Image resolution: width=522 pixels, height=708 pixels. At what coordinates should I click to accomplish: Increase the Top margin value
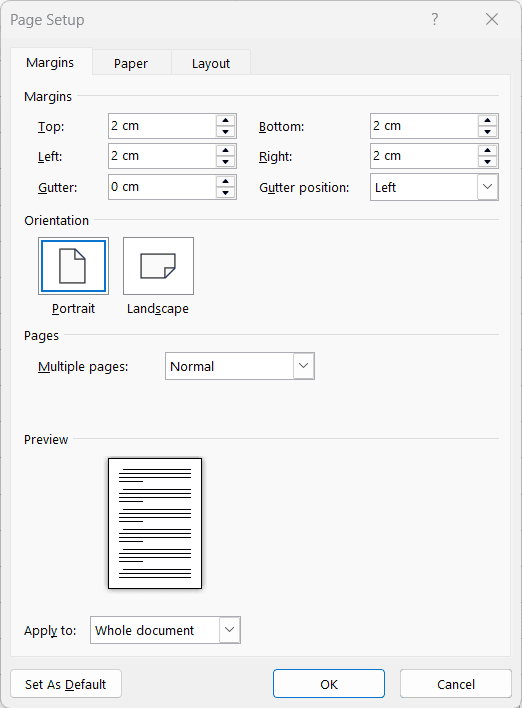tap(225, 121)
